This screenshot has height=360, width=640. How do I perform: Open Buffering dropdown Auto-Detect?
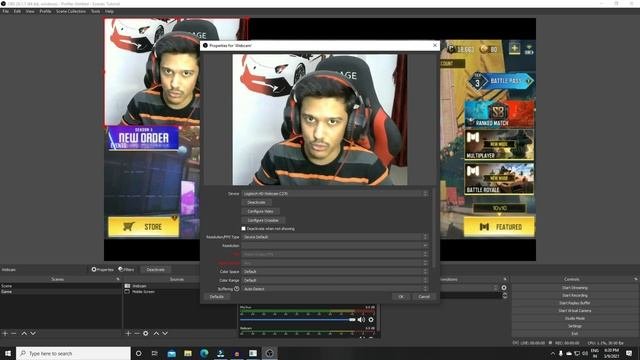pyautogui.click(x=336, y=289)
